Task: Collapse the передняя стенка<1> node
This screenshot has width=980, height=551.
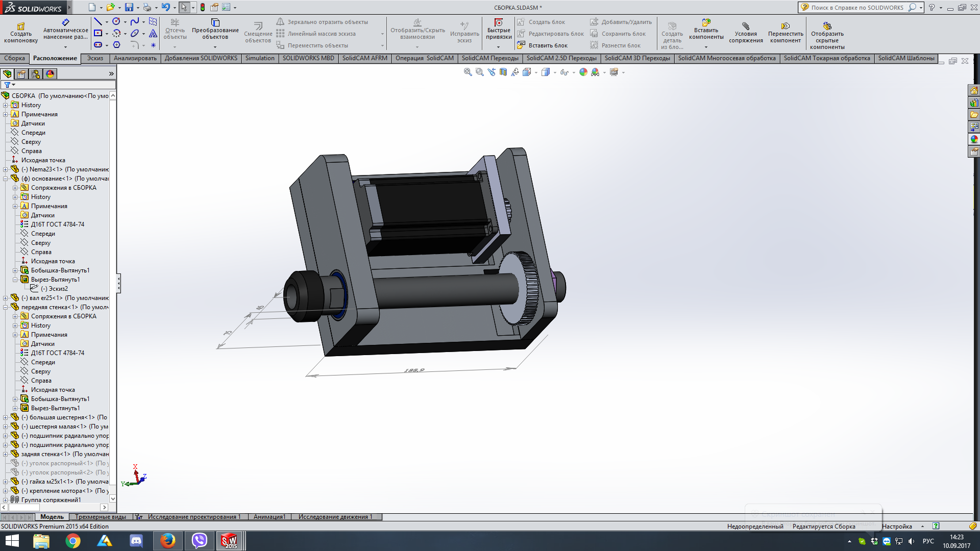Action: (6, 307)
